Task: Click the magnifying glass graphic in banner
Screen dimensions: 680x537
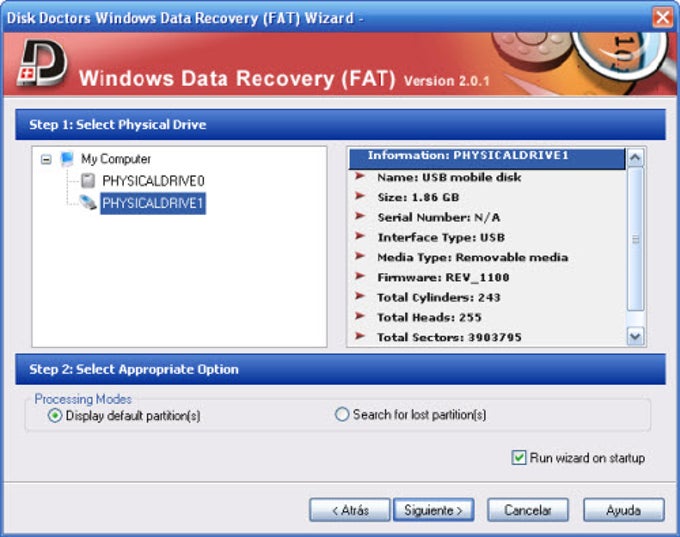Action: (620, 56)
